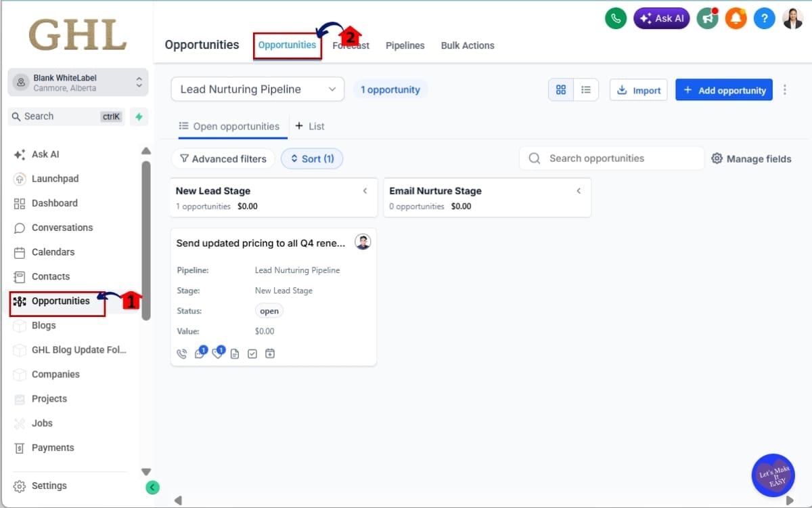Click the Search opportunities field
This screenshot has height=508, width=812.
point(612,158)
